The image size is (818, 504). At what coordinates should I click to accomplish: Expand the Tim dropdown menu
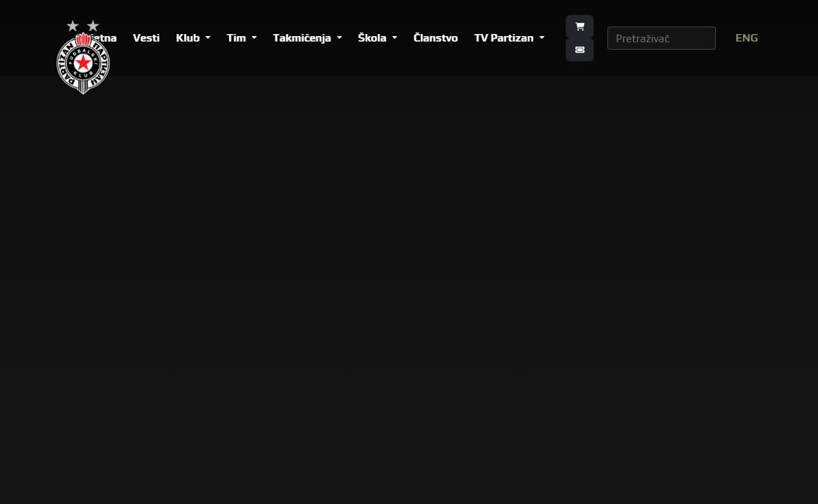point(241,38)
